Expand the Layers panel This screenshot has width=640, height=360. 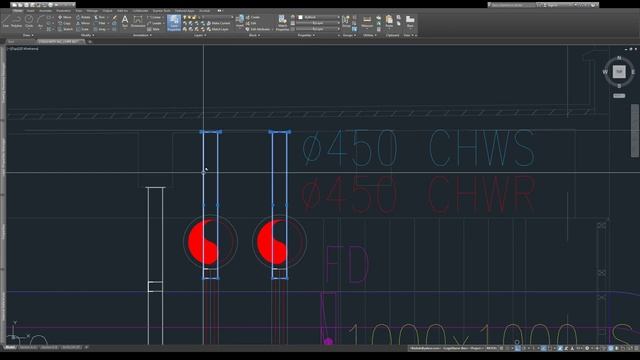click(x=200, y=36)
